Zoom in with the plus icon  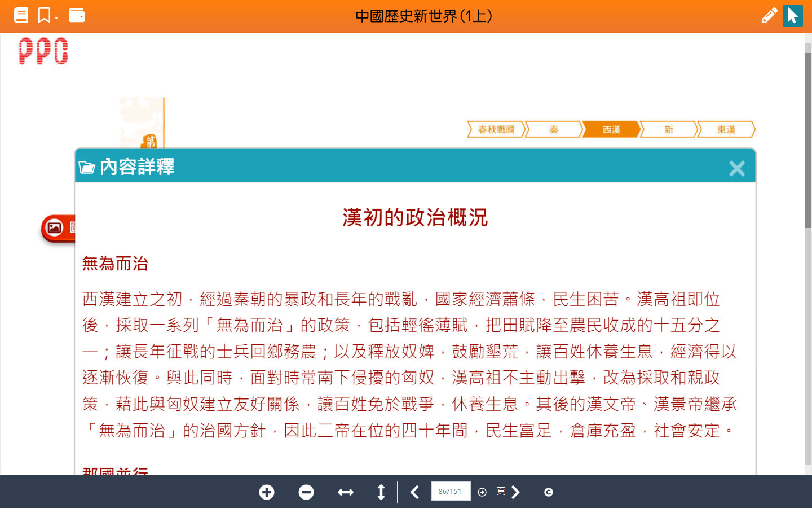(x=267, y=492)
